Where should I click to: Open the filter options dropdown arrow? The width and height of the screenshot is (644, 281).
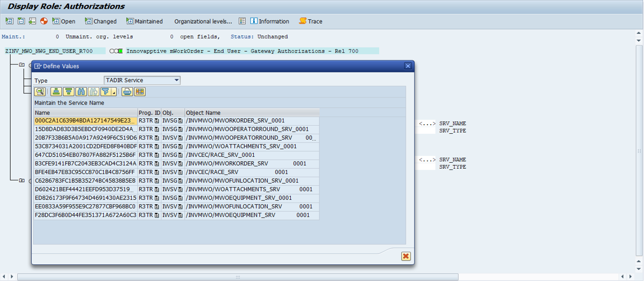114,93
